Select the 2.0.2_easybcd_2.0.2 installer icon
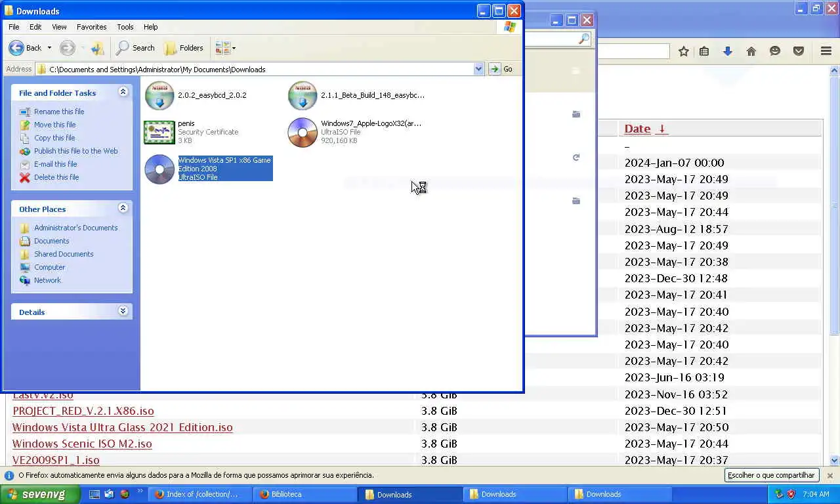Screen dimensions: 840x504 point(159,96)
